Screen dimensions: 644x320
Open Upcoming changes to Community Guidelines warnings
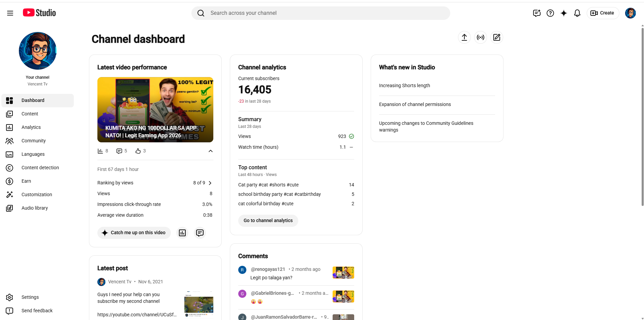(x=426, y=127)
